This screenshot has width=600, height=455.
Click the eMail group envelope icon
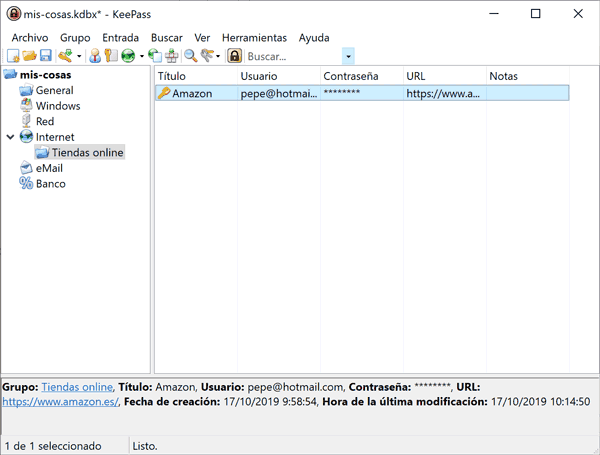pyautogui.click(x=26, y=168)
